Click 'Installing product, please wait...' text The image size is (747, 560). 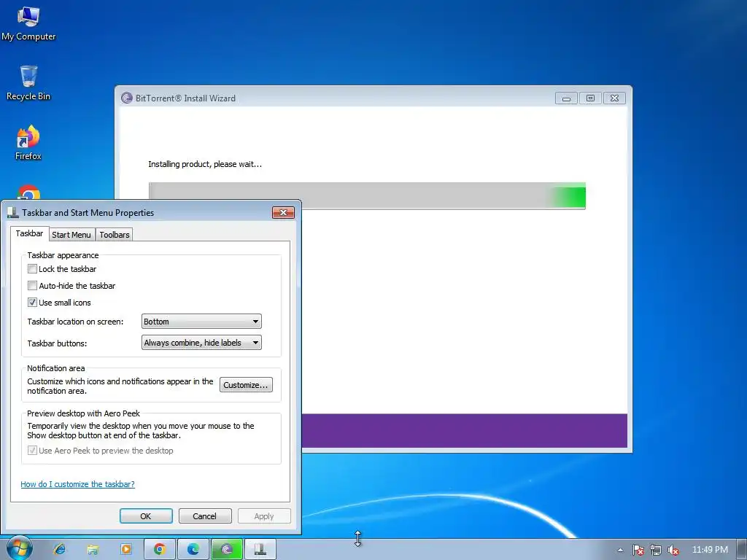[x=205, y=164]
